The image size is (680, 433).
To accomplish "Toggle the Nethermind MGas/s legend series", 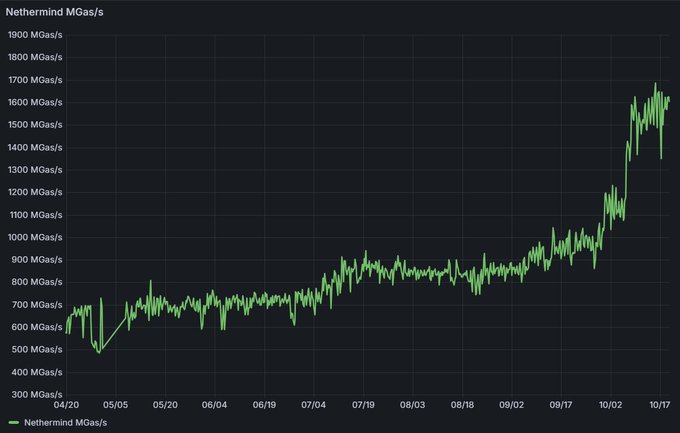I will [65, 423].
